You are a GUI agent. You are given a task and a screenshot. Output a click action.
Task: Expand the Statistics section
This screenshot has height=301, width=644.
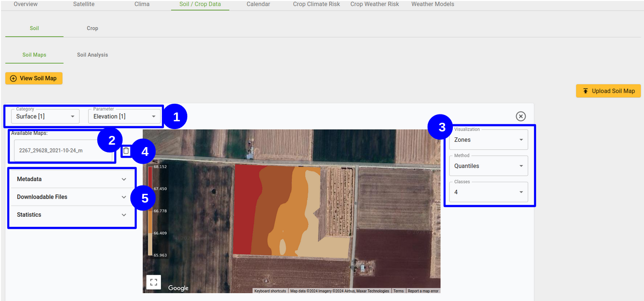(72, 215)
